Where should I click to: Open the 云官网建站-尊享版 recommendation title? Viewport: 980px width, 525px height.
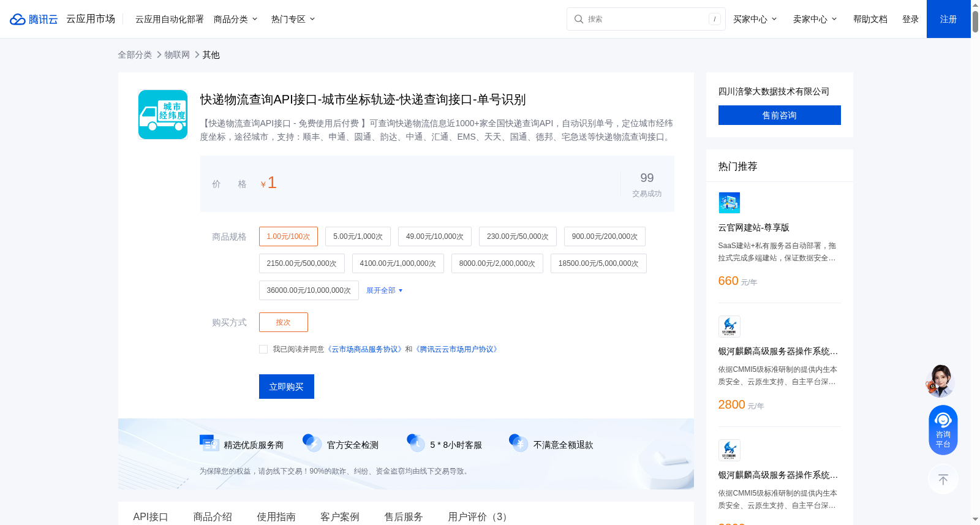pyautogui.click(x=754, y=227)
